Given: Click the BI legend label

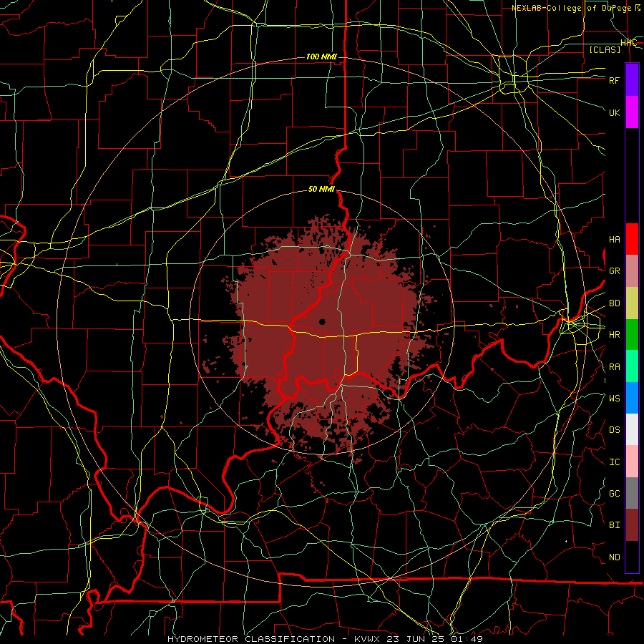Looking at the screenshot, I should click(615, 525).
